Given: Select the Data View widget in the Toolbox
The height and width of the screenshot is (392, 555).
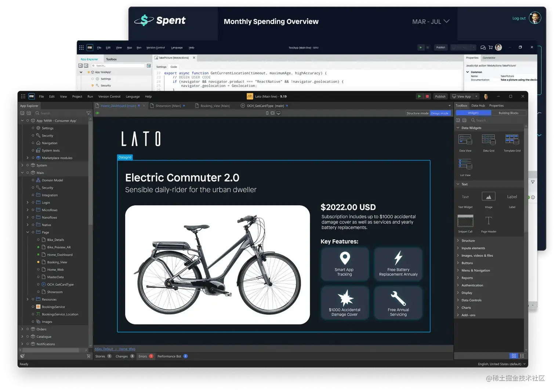Looking at the screenshot, I should point(465,143).
